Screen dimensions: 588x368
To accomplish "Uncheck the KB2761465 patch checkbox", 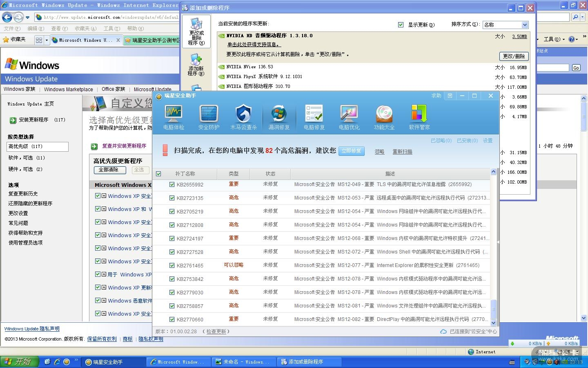I will click(x=172, y=266).
